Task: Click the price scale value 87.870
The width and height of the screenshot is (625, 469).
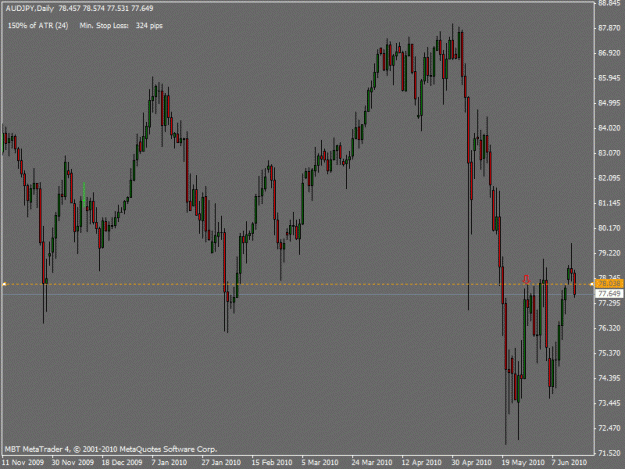Action: pyautogui.click(x=609, y=28)
